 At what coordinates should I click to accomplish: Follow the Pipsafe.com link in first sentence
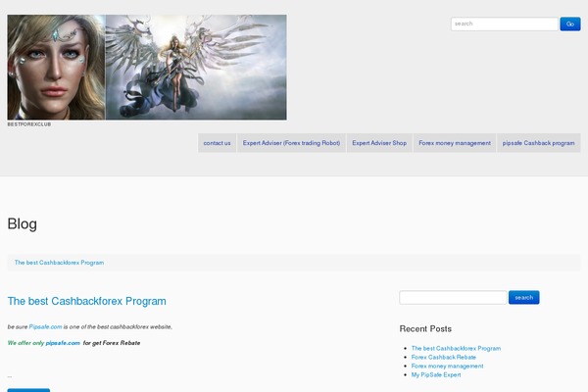point(45,326)
